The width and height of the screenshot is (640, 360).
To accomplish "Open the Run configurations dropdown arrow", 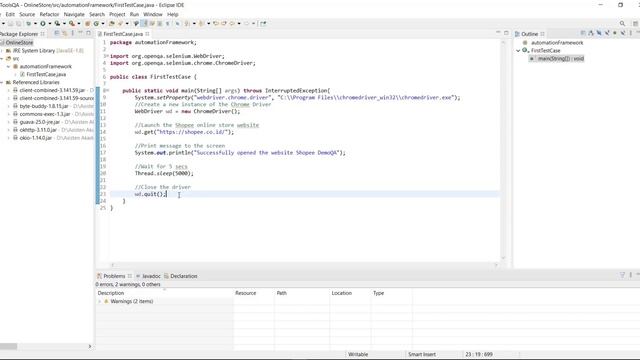I will click(50, 24).
